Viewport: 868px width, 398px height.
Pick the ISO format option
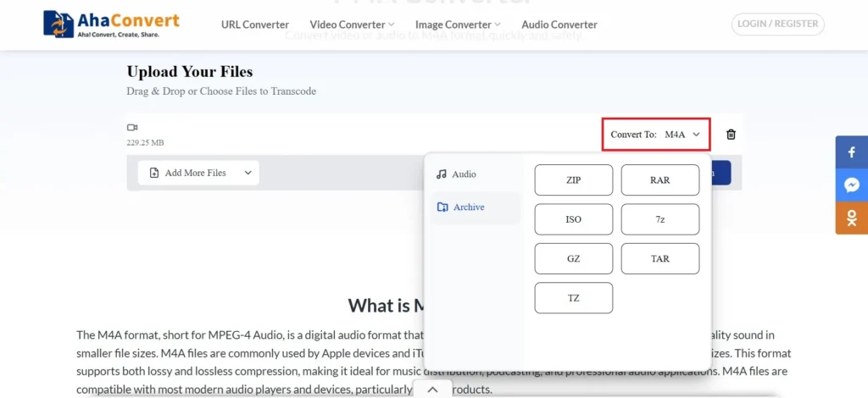(573, 219)
